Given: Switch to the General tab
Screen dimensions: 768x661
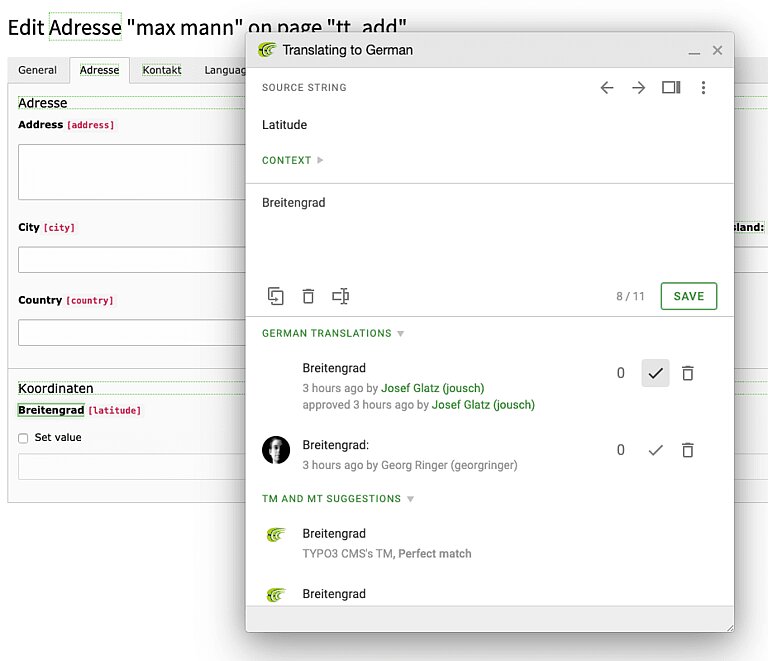Looking at the screenshot, I should [x=37, y=70].
